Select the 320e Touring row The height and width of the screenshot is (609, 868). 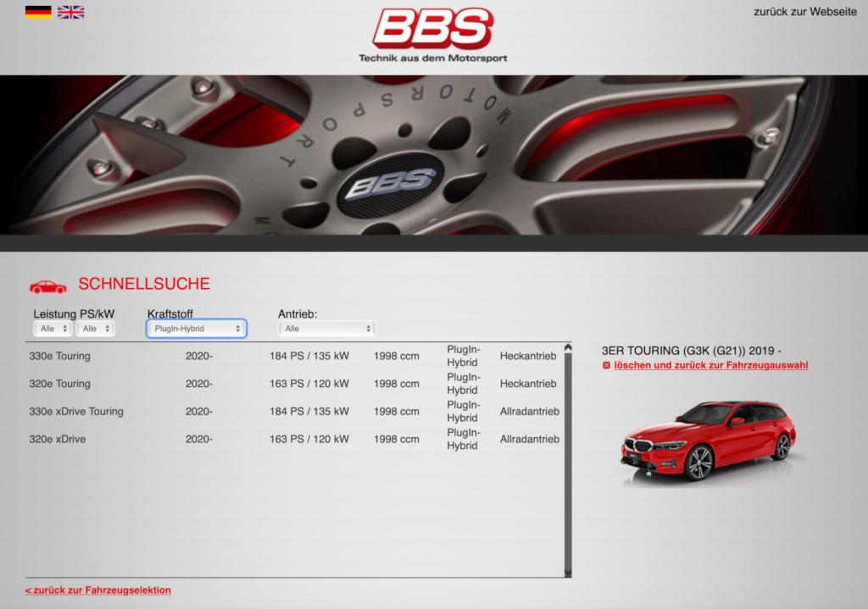coord(294,384)
